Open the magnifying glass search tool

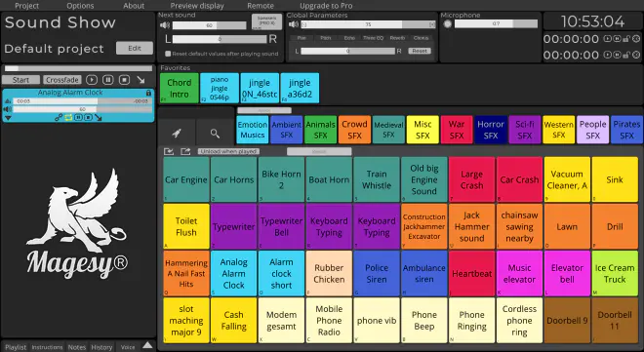click(215, 133)
